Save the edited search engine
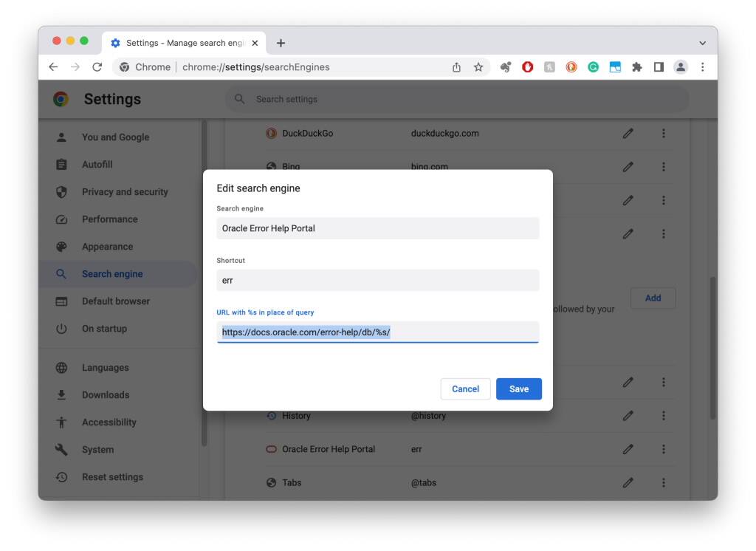756x551 pixels. 519,389
